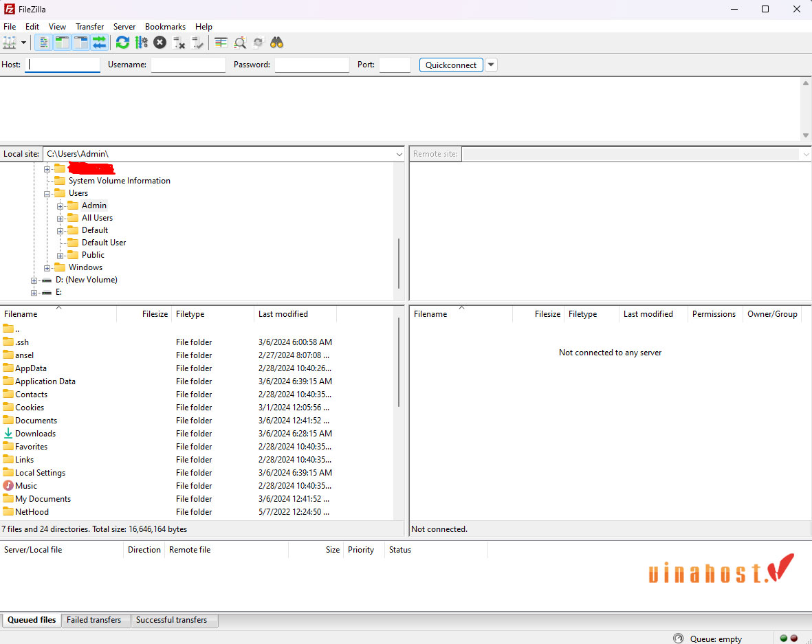This screenshot has width=812, height=644.
Task: Select the Downloads folder arrow icon
Action: (x=8, y=433)
